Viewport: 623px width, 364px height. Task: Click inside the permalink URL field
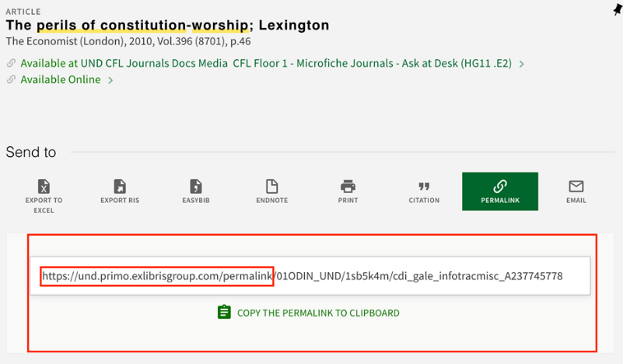pyautogui.click(x=310, y=276)
